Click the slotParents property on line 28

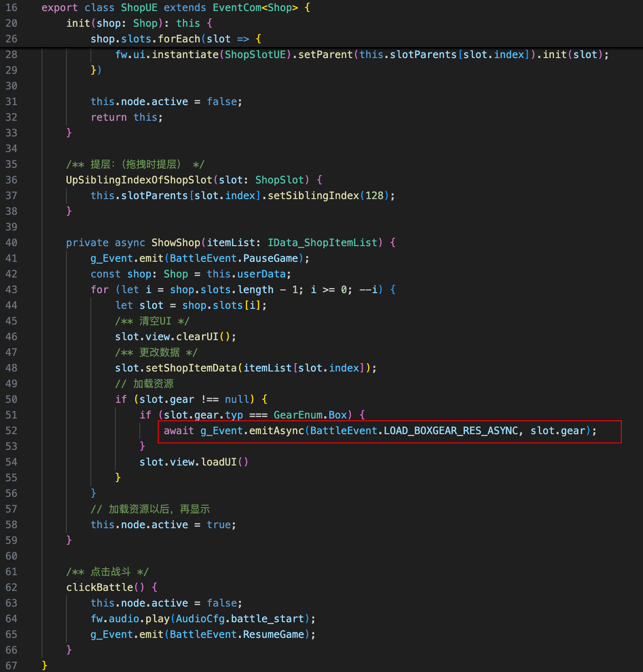[423, 54]
